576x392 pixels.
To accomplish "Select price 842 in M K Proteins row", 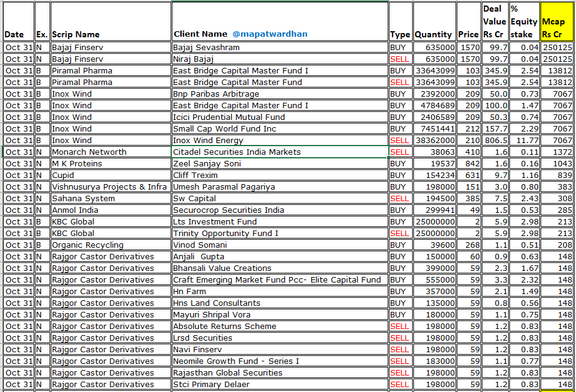I will point(469,163).
